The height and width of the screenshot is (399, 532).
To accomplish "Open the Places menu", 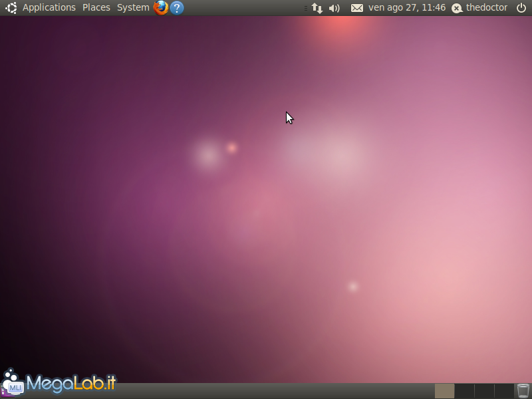I will [x=96, y=8].
